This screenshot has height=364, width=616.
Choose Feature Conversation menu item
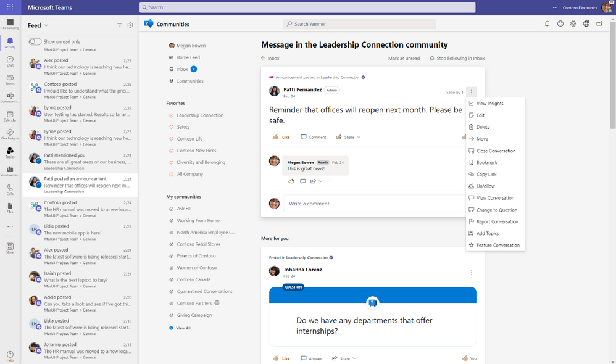tap(496, 246)
